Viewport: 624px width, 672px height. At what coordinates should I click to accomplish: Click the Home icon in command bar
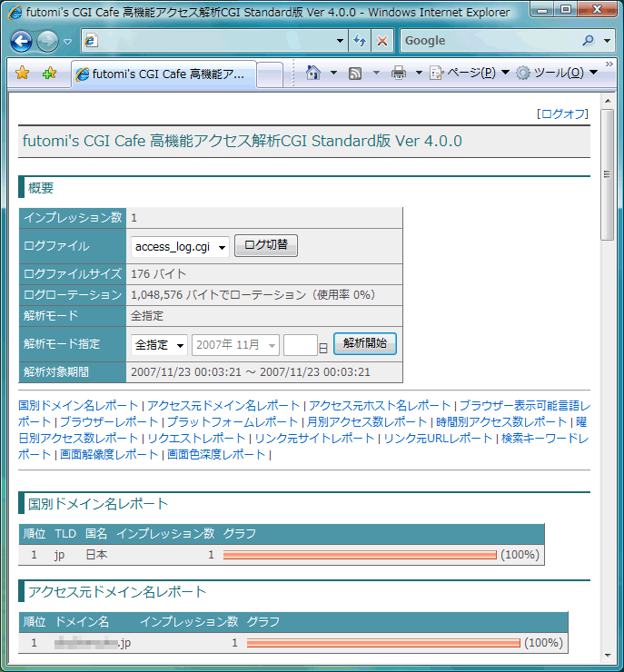pos(313,73)
